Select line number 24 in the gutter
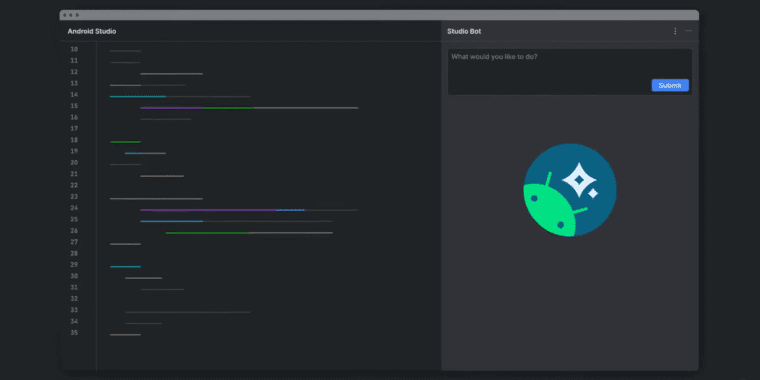Viewport: 760px width, 380px height. click(x=74, y=208)
